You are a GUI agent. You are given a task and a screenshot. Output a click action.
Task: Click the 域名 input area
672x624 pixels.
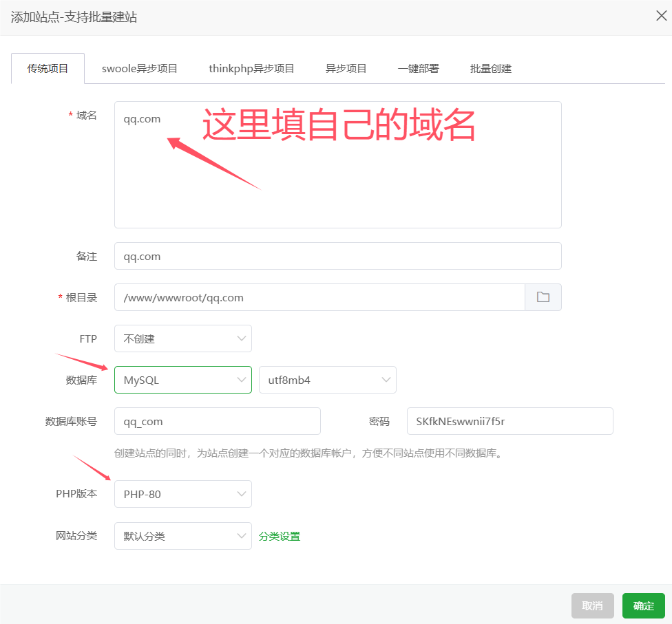(337, 164)
